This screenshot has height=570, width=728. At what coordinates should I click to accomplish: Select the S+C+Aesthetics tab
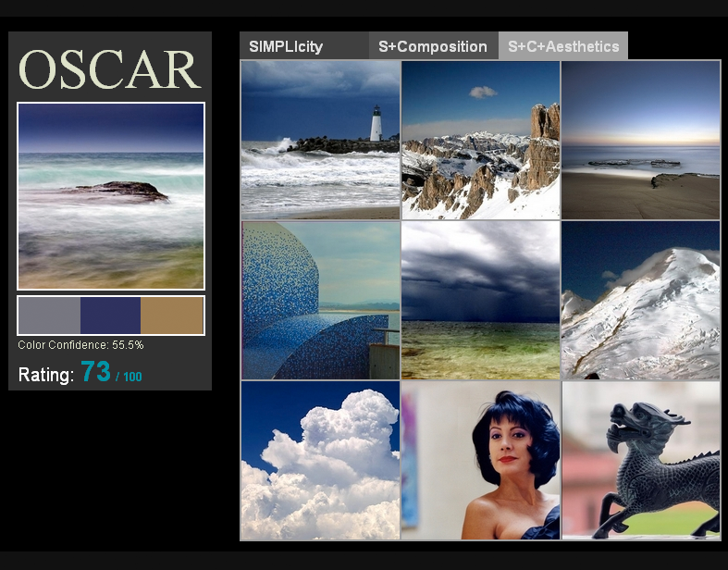point(563,46)
